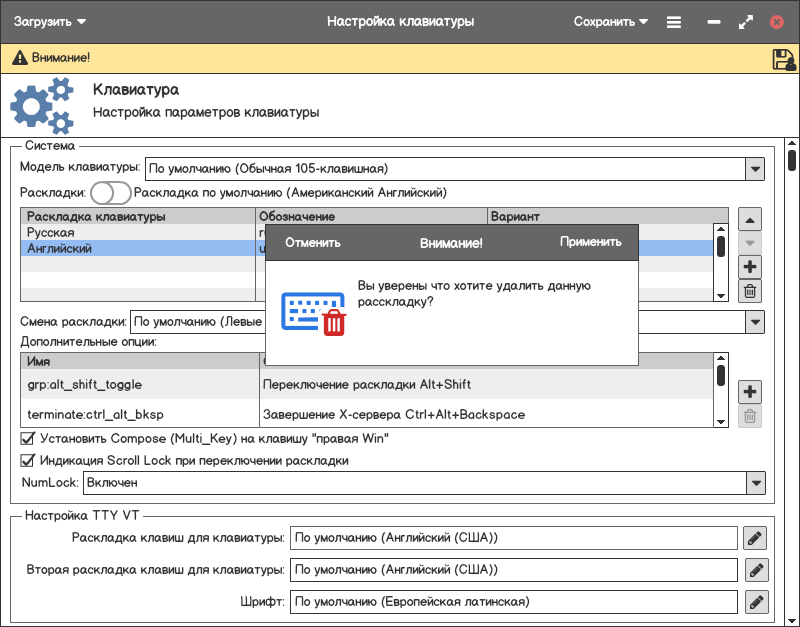Move selected layout up with arrow button

[x=750, y=219]
